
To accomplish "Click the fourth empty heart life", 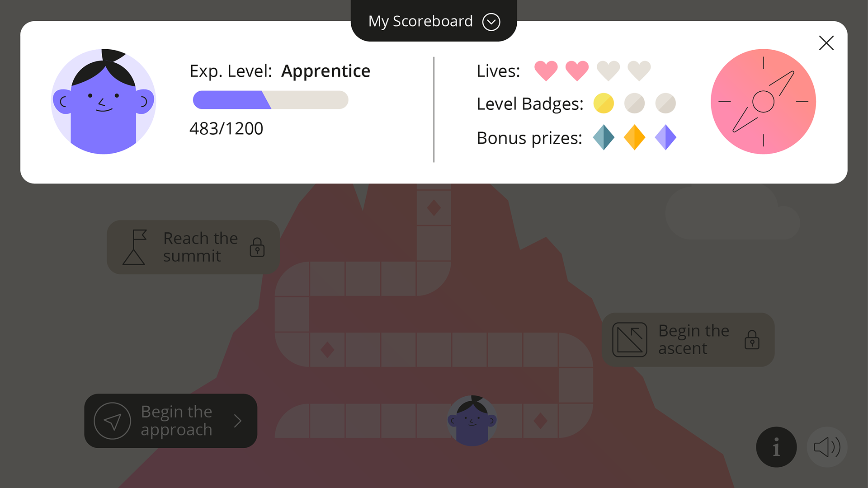I will pyautogui.click(x=639, y=71).
